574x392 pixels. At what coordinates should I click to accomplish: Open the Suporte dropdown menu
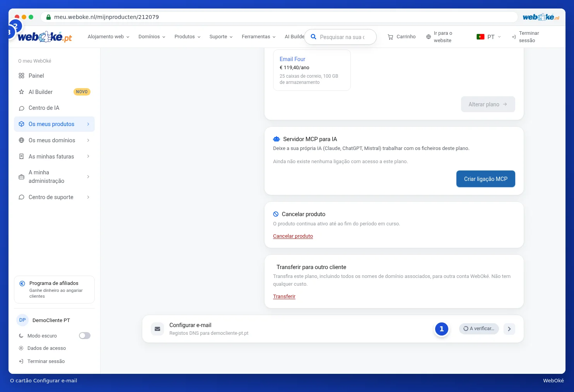[x=221, y=37]
